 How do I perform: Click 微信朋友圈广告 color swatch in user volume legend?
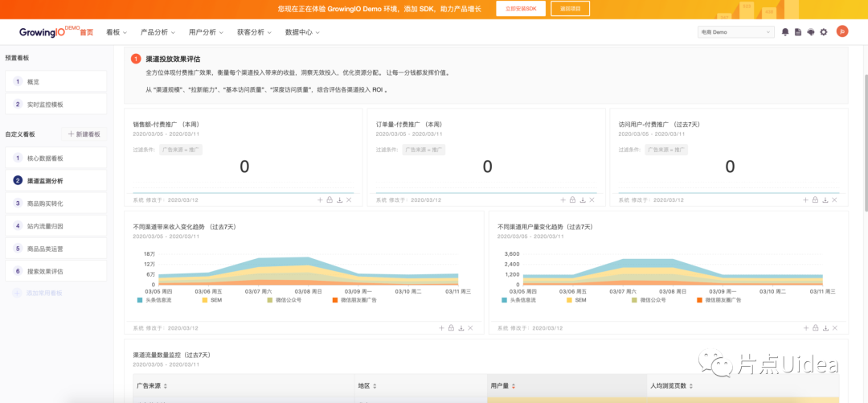(700, 300)
